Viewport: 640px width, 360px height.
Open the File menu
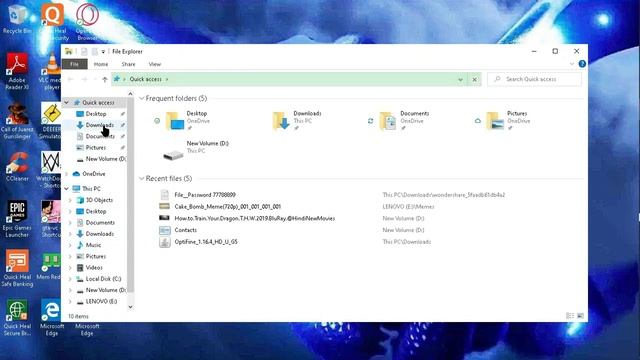[74, 64]
